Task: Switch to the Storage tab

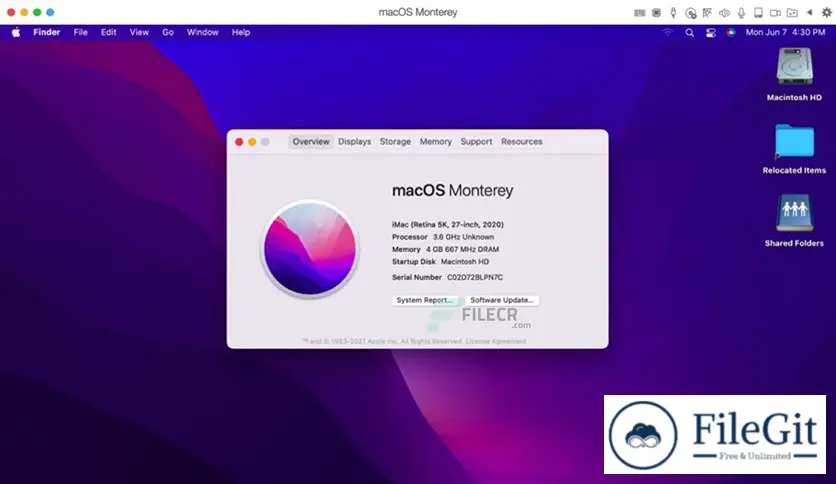Action: click(395, 142)
